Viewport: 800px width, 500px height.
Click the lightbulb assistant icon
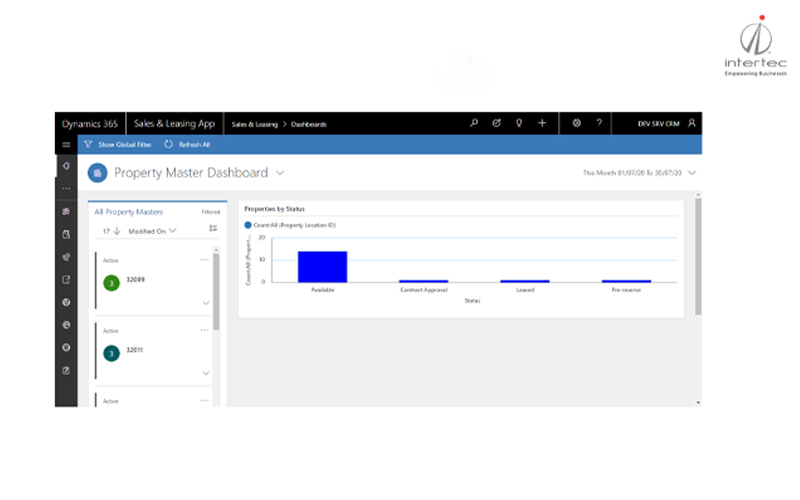tap(519, 123)
